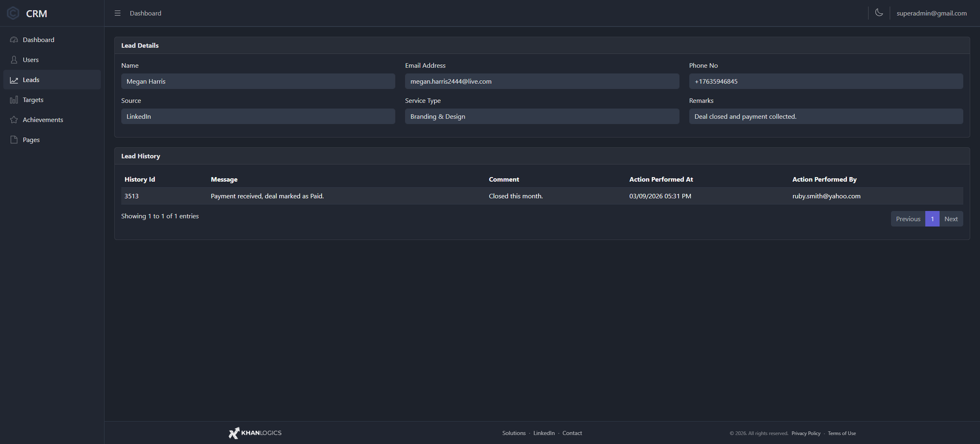Click the Name field showing Megan Harris
The image size is (980, 444).
point(258,81)
